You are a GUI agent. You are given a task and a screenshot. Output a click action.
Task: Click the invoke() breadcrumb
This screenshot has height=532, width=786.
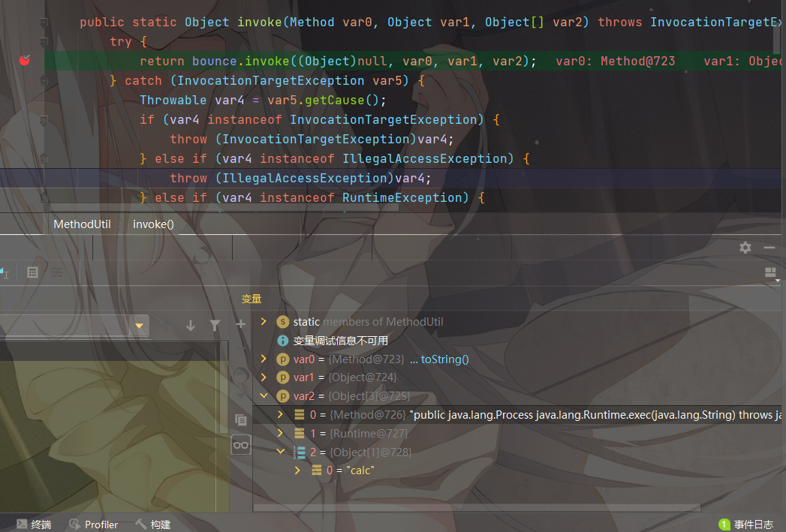pyautogui.click(x=153, y=224)
